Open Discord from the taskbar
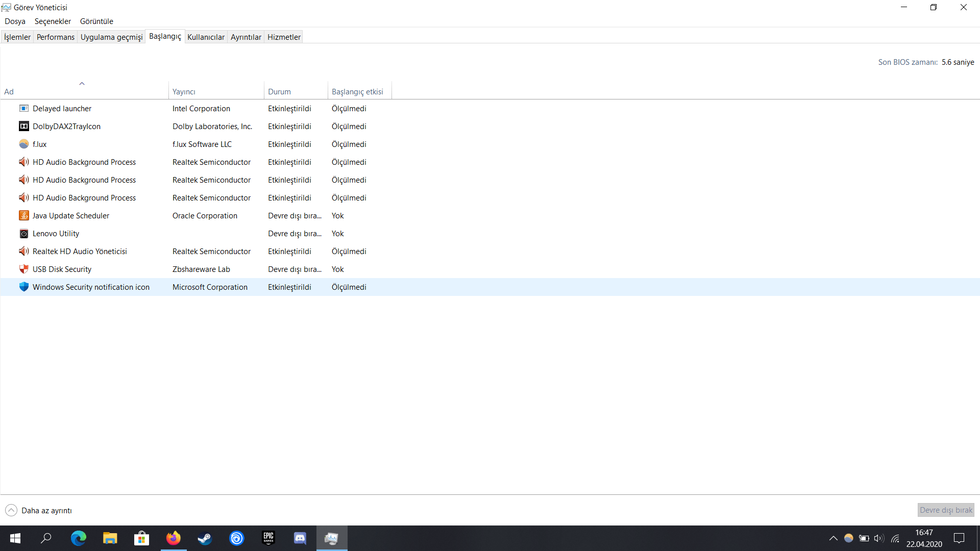Screen dimensions: 980x551 tap(300, 538)
